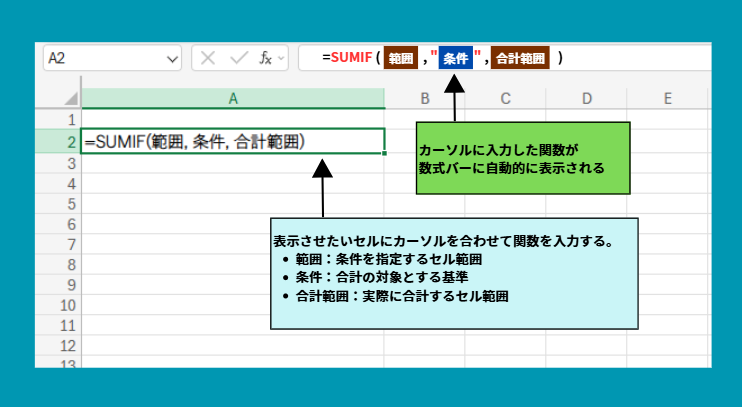Open Insert Function with the fx icon

click(265, 58)
